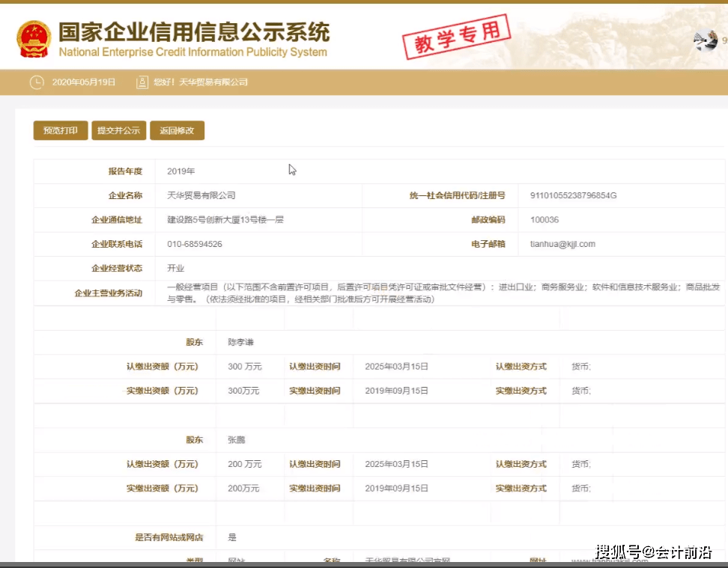Click the address 建设路5号创新大厦13号楼一层
728x568 pixels.
[225, 220]
